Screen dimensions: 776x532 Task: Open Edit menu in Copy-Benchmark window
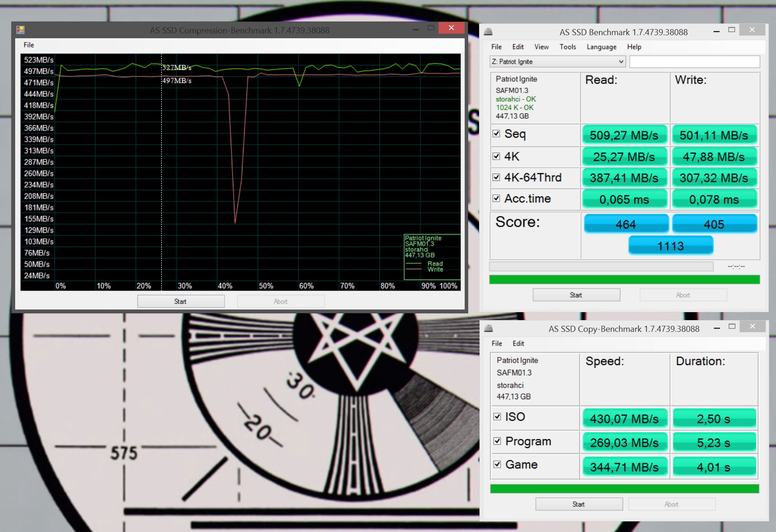(518, 344)
